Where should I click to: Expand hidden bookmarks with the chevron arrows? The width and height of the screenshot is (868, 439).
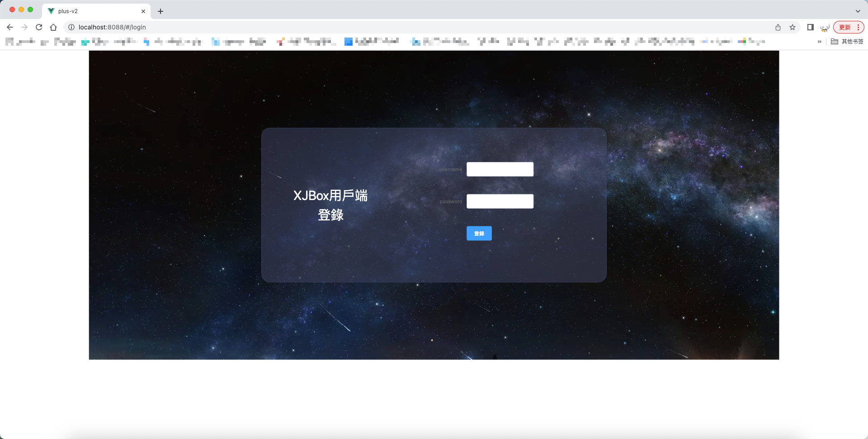pyautogui.click(x=819, y=41)
